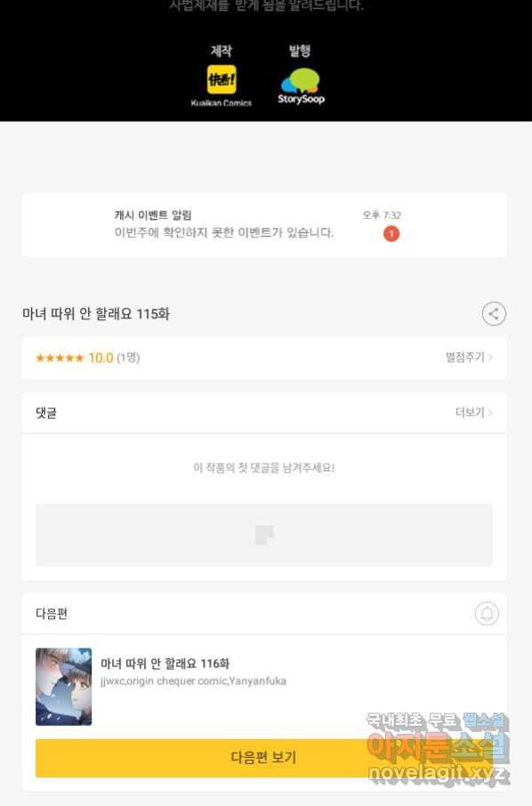Tap the red notification badge
The width and height of the screenshot is (532, 806).
[x=391, y=234]
